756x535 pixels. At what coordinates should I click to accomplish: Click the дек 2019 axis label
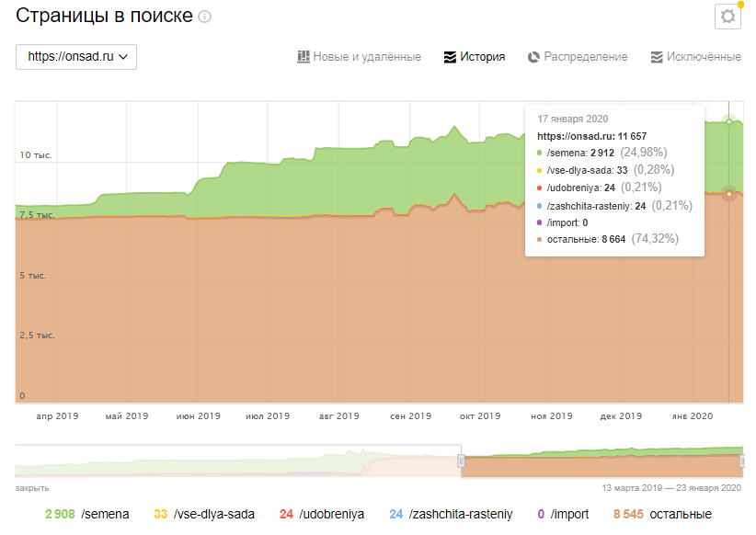pos(621,415)
